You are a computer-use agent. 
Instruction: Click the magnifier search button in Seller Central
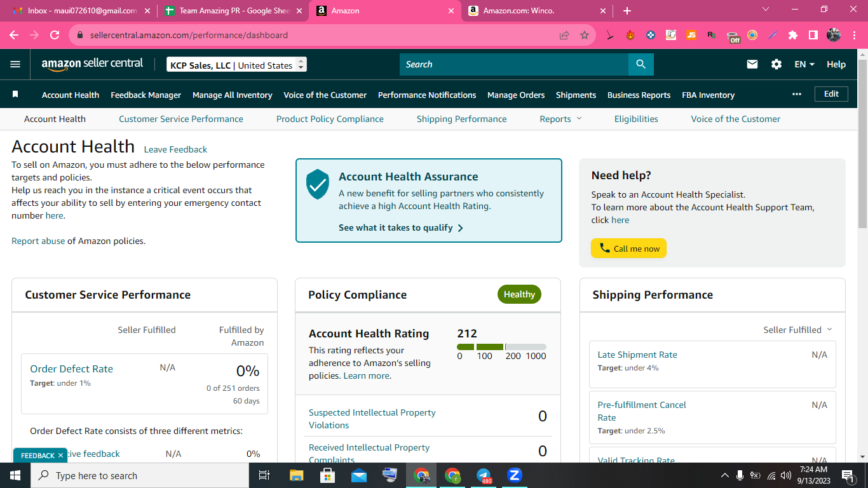tap(641, 64)
